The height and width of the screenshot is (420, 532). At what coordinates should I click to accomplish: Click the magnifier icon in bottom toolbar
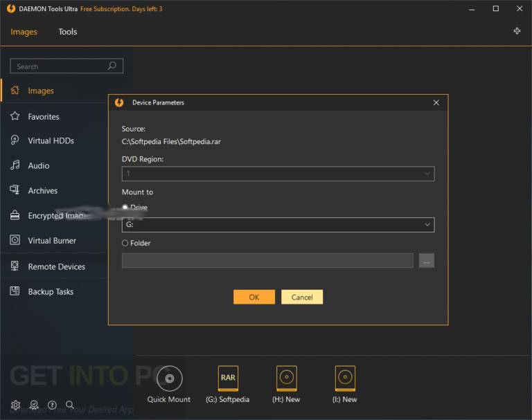70,404
